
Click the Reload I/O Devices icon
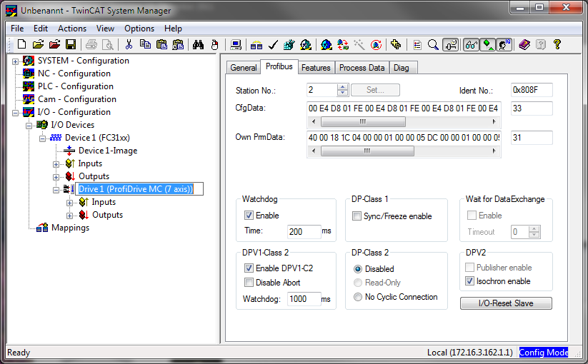(x=342, y=44)
